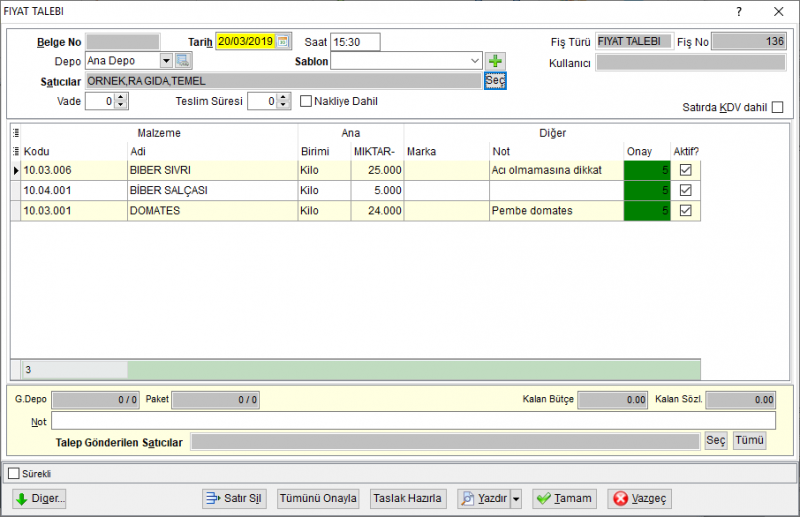
Task: Toggle the Nakliye Dahil checkbox
Action: click(306, 101)
